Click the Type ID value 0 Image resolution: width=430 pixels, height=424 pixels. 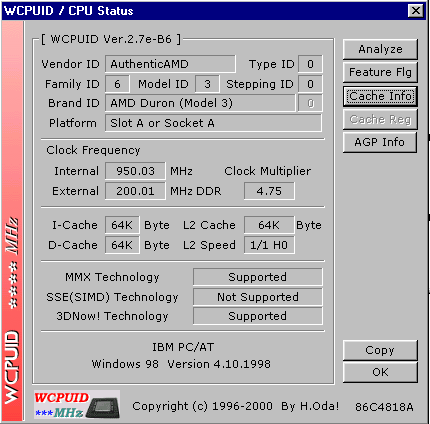click(310, 64)
